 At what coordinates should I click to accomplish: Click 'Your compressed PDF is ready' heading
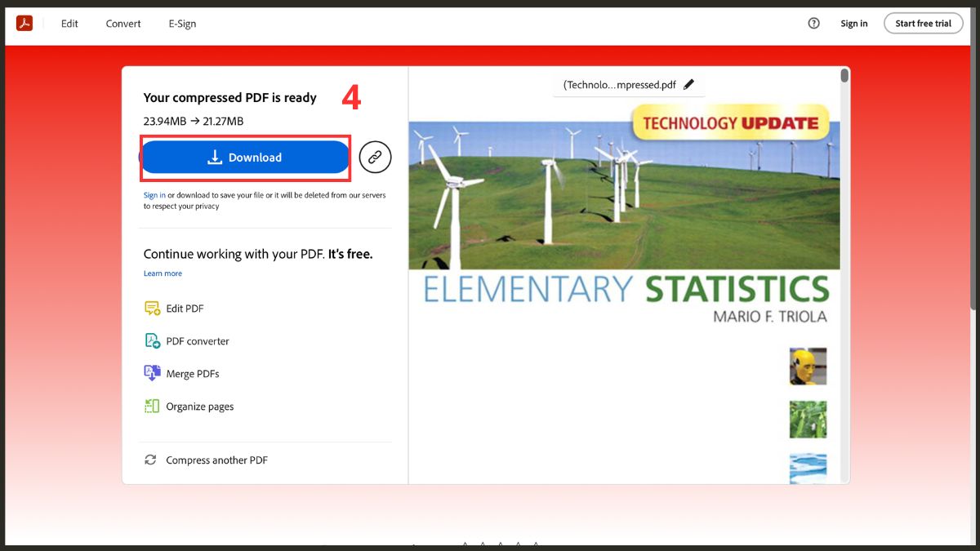point(229,98)
